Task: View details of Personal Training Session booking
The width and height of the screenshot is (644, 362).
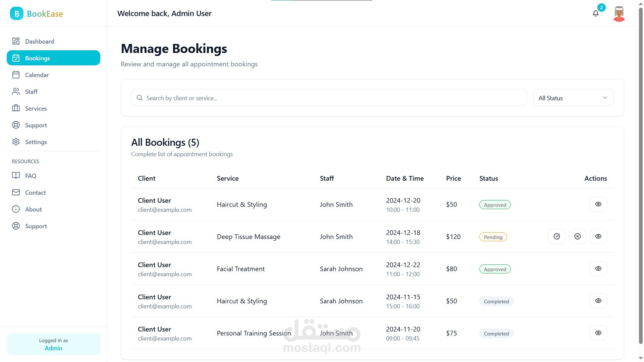Action: tap(598, 333)
